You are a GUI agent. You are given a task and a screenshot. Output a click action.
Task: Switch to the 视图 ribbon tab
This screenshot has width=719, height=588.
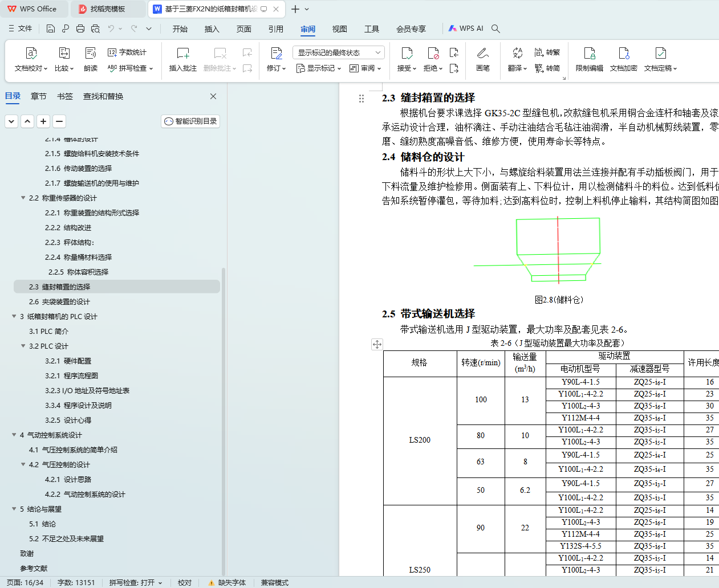340,29
